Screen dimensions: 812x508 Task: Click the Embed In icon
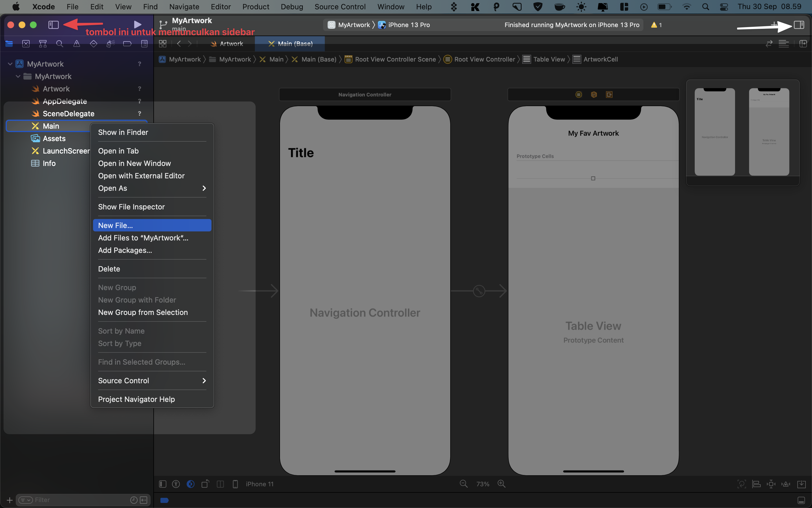tap(801, 484)
